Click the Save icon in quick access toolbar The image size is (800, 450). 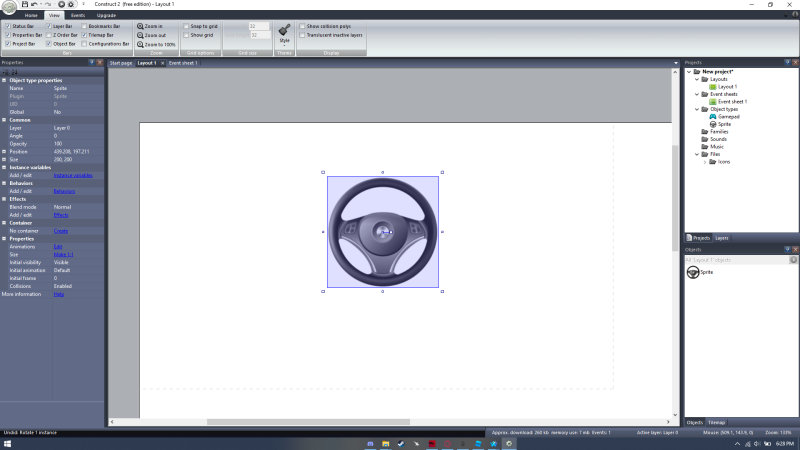click(x=24, y=4)
